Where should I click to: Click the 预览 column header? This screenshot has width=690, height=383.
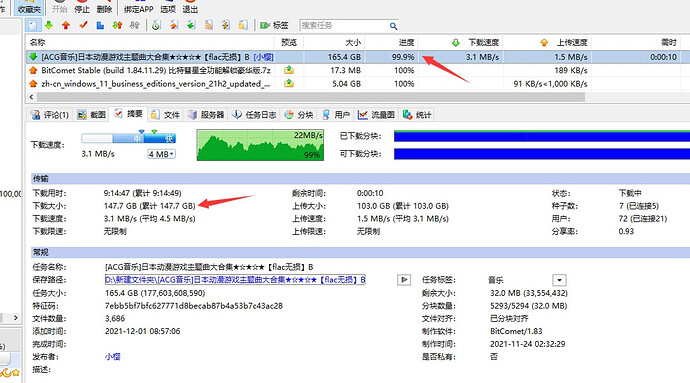(x=289, y=43)
